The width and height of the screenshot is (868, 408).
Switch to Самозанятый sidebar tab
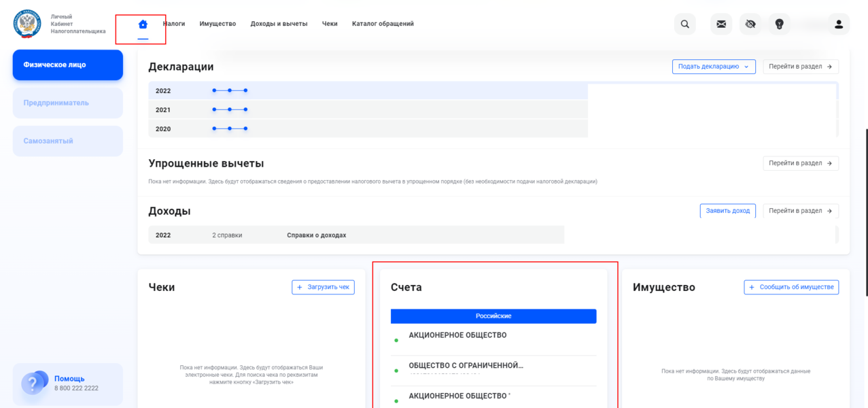coord(67,141)
